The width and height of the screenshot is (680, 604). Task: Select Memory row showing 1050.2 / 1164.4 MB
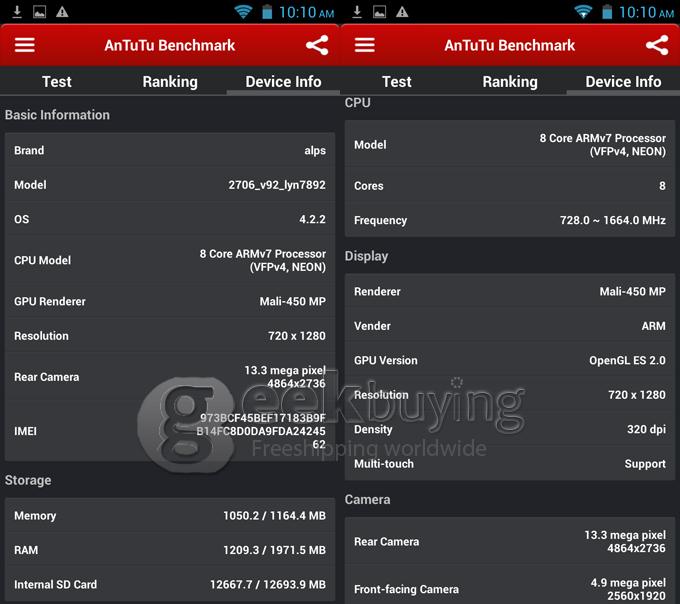coord(170,516)
